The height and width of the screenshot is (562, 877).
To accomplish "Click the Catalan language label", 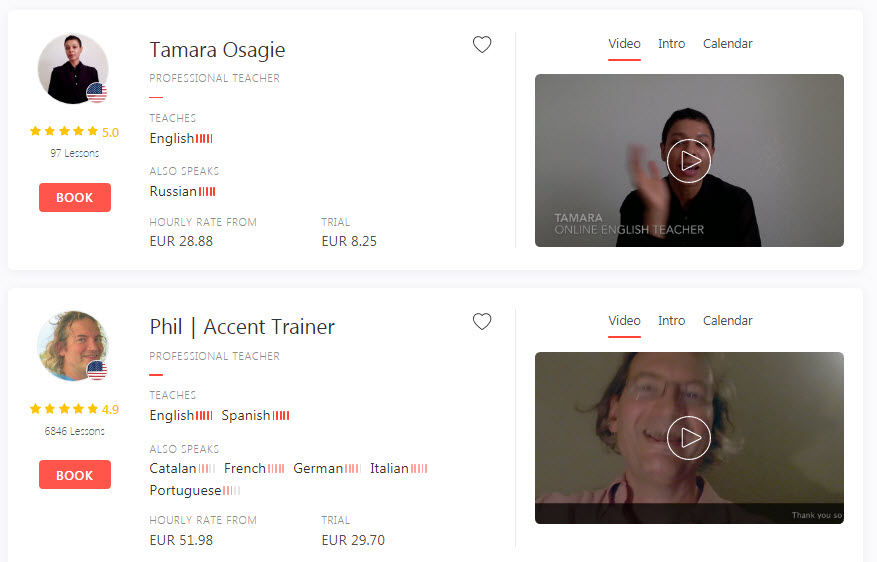I will pos(173,469).
